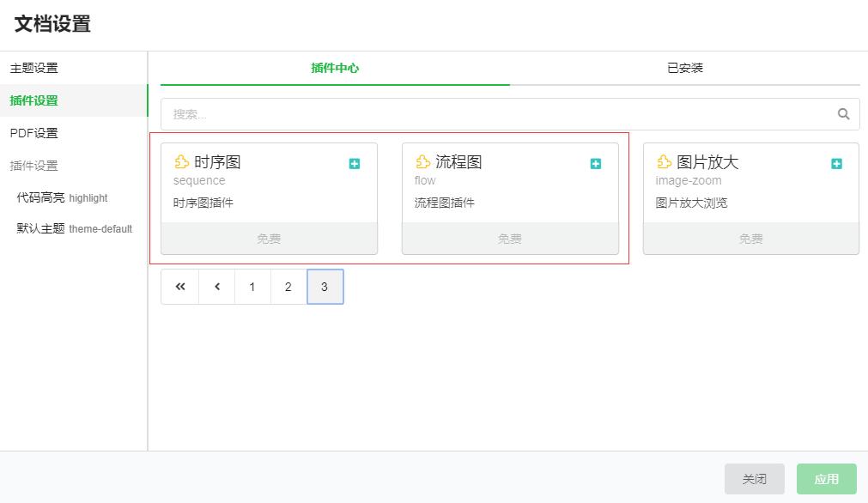Jump to first page using the double-arrow icon
Screen dimensions: 868x503
tap(179, 287)
